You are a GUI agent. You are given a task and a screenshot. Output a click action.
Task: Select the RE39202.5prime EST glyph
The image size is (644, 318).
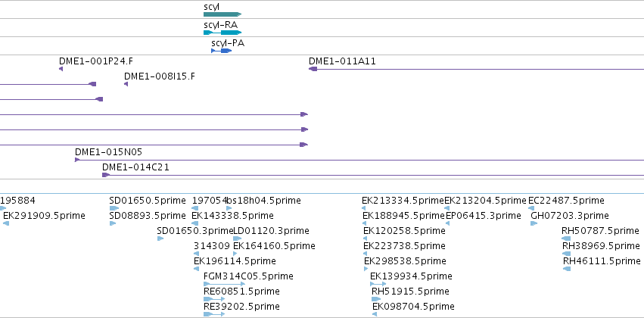tap(214, 314)
